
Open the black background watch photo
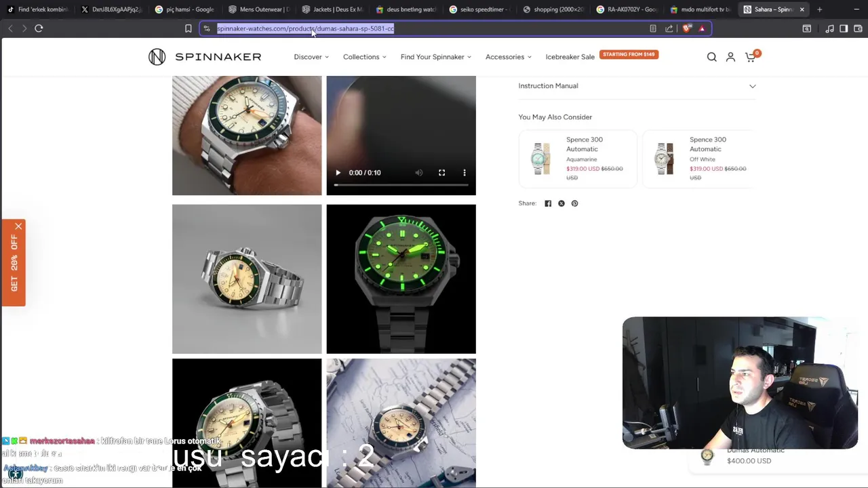[x=247, y=423]
